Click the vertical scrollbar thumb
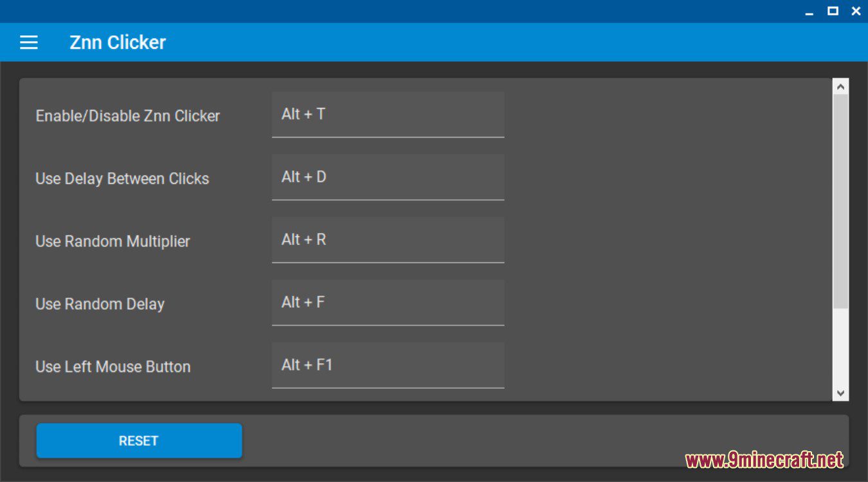The height and width of the screenshot is (482, 868). tap(840, 201)
